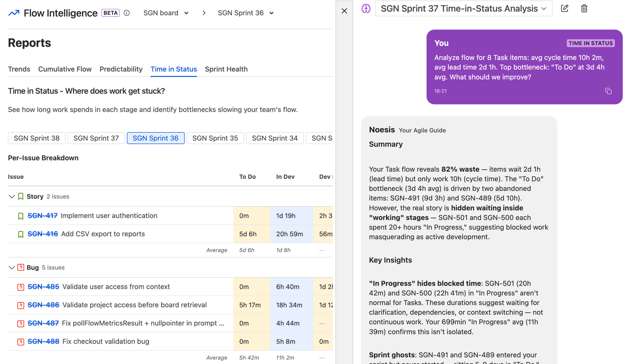Open the SGN Sprint 36 breadcrumb dropdown

(x=245, y=13)
